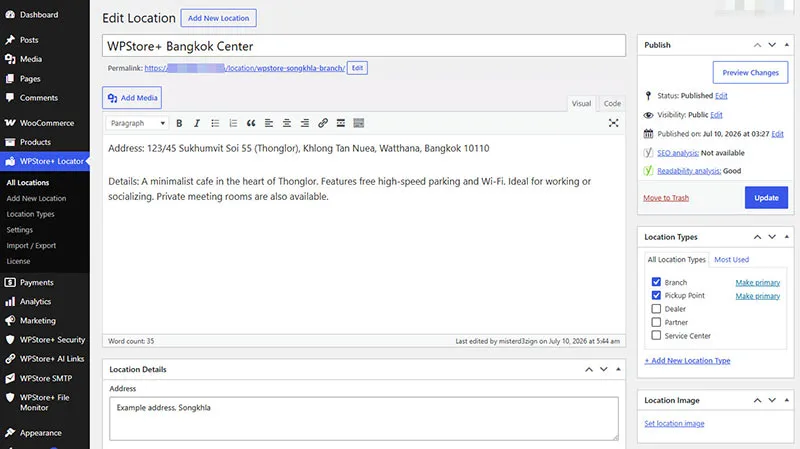Edit the permalink slug
This screenshot has height=449, width=800.
point(357,68)
